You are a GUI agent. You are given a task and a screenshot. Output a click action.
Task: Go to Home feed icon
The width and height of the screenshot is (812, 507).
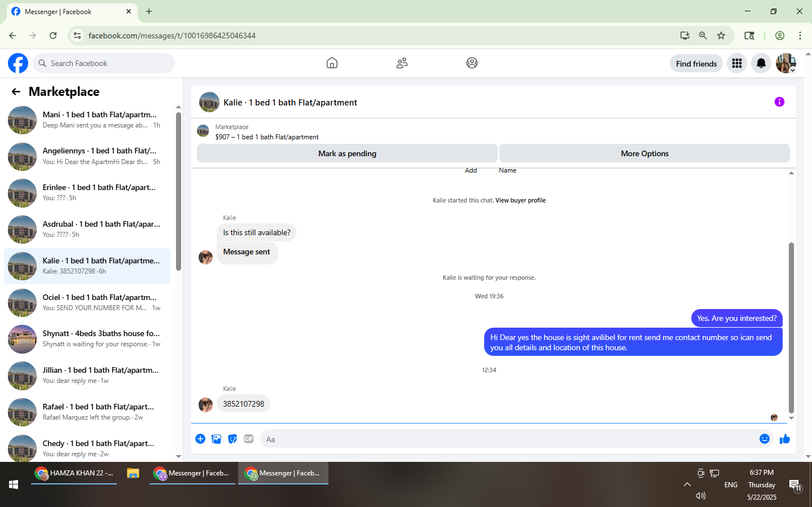pos(332,63)
